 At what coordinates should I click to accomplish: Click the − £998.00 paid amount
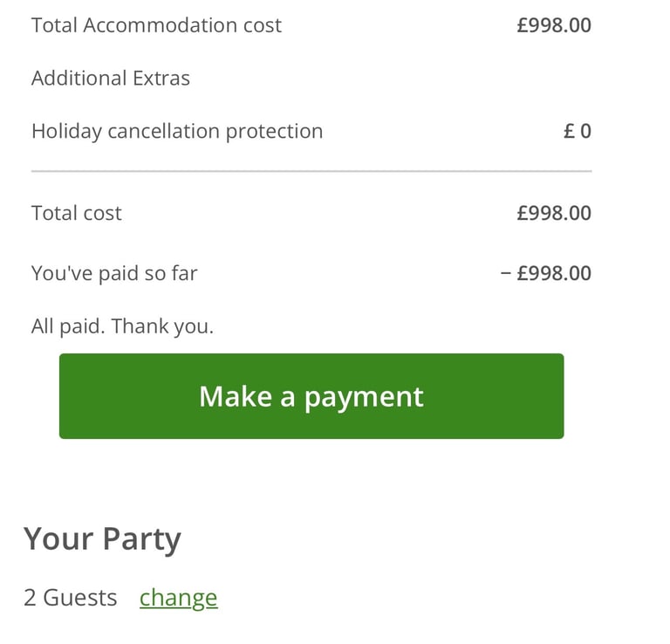pyautogui.click(x=546, y=273)
